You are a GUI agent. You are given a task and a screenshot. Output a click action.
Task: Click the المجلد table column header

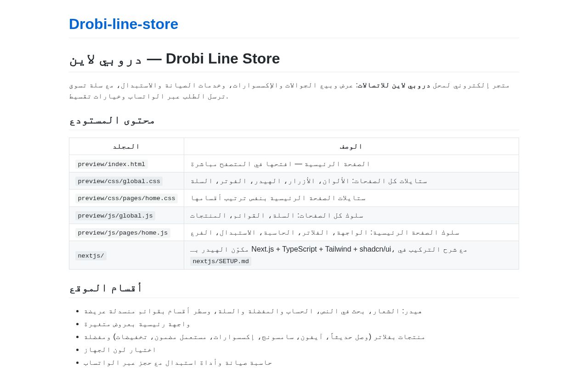coord(126,146)
